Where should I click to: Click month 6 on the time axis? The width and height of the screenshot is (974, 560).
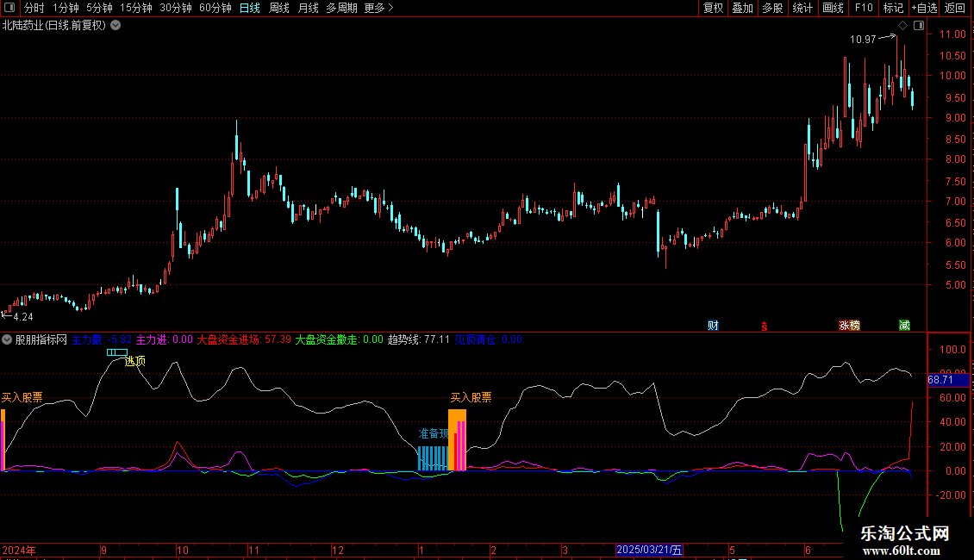click(x=809, y=550)
